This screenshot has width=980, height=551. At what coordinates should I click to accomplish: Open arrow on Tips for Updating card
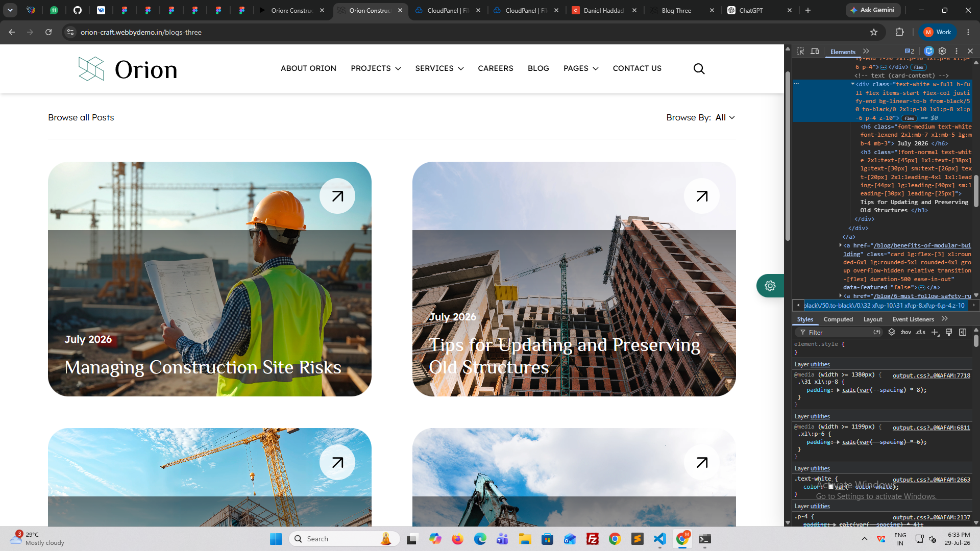pos(702,196)
